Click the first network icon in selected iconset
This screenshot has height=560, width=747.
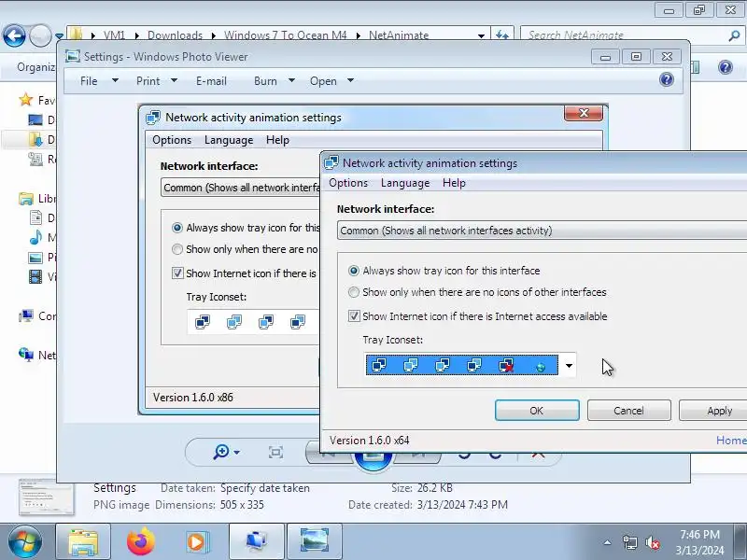click(379, 365)
